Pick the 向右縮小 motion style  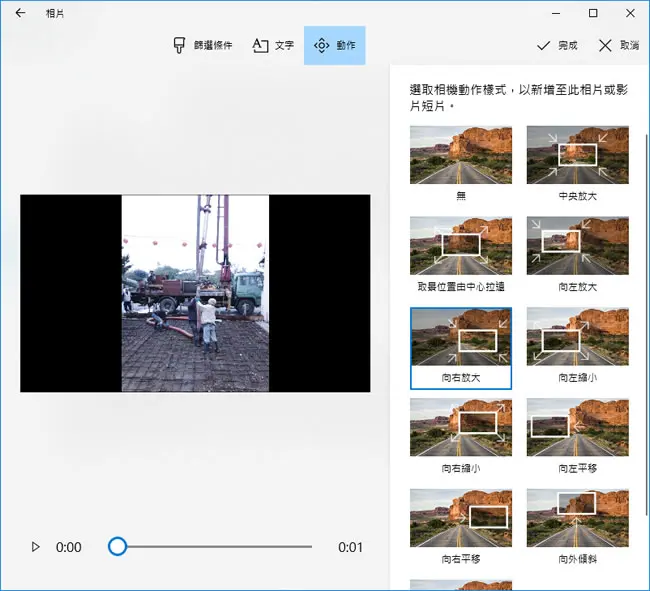click(x=461, y=437)
